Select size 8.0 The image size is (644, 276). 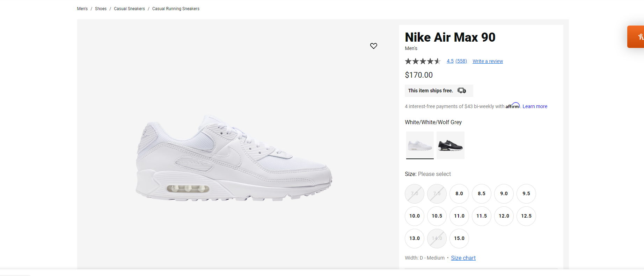459,193
